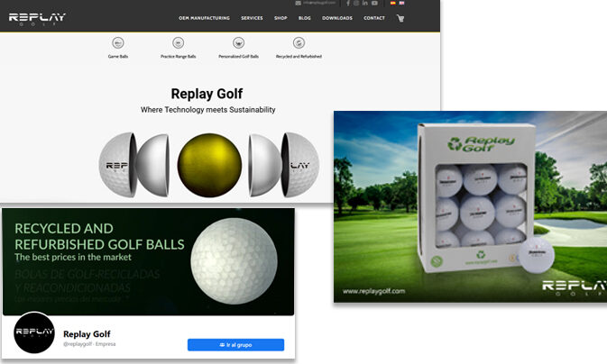
Task: Click the green Replay Golf logo on box
Action: [x=482, y=143]
